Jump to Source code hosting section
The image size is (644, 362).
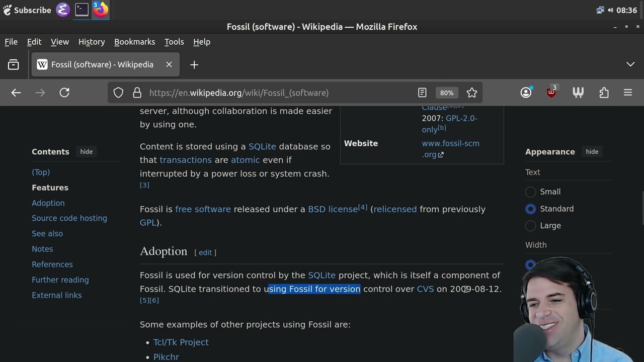point(69,218)
